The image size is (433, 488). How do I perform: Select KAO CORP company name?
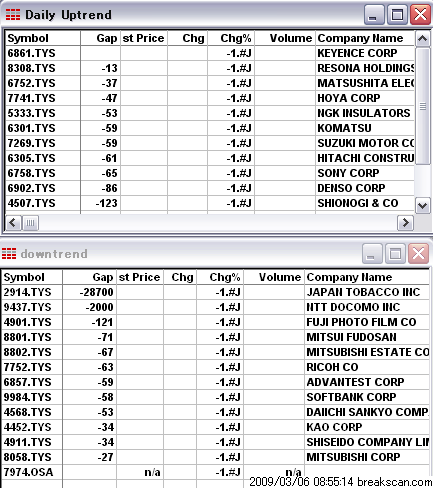(x=334, y=427)
